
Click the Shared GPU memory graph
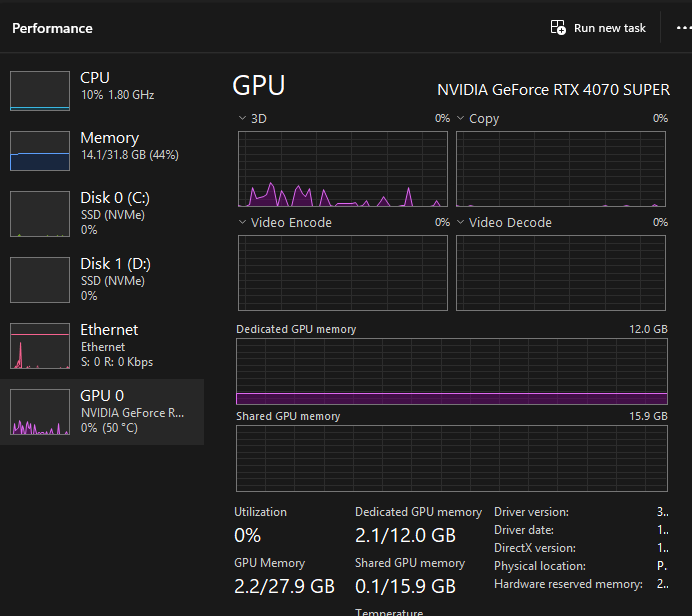pyautogui.click(x=452, y=458)
